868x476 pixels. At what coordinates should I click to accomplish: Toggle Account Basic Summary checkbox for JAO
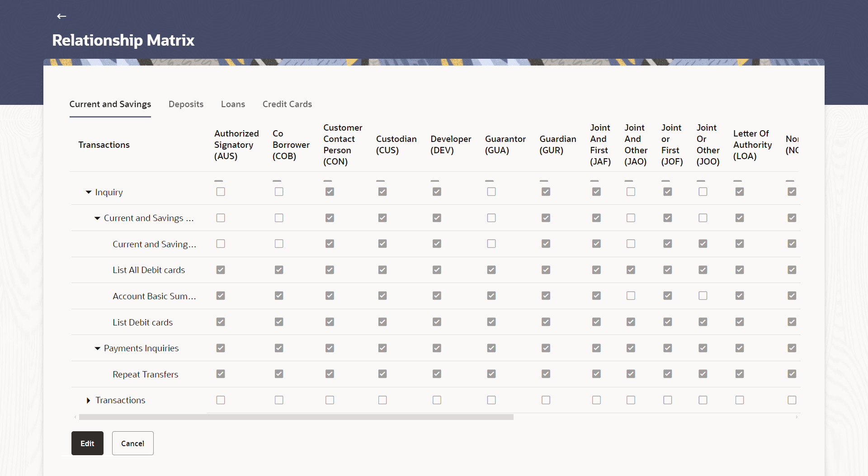631,296
